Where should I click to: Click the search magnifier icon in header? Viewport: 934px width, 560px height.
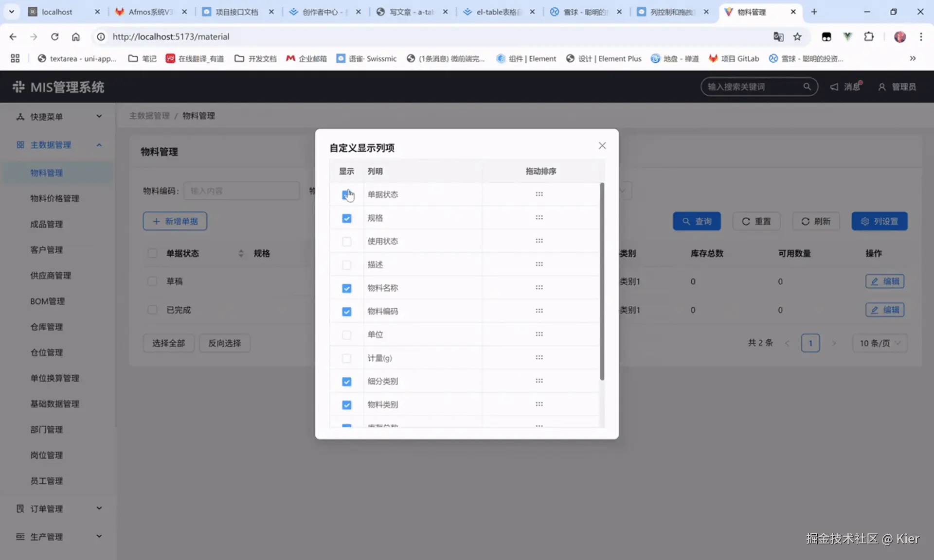807,87
